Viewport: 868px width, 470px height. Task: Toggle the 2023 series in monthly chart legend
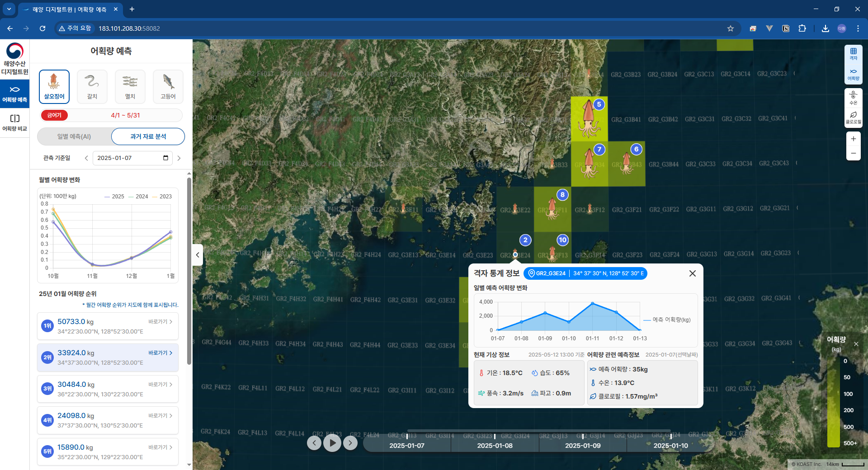pyautogui.click(x=162, y=197)
